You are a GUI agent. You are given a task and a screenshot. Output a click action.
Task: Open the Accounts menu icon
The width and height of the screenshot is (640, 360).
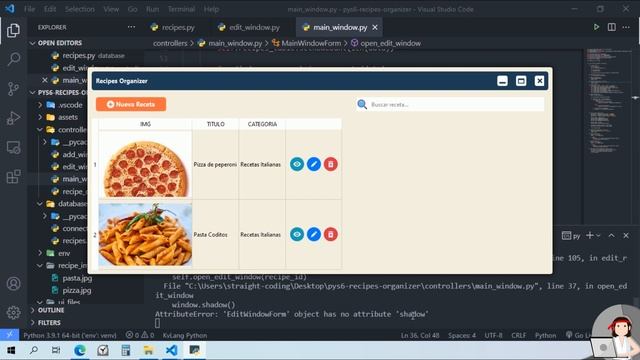13,283
